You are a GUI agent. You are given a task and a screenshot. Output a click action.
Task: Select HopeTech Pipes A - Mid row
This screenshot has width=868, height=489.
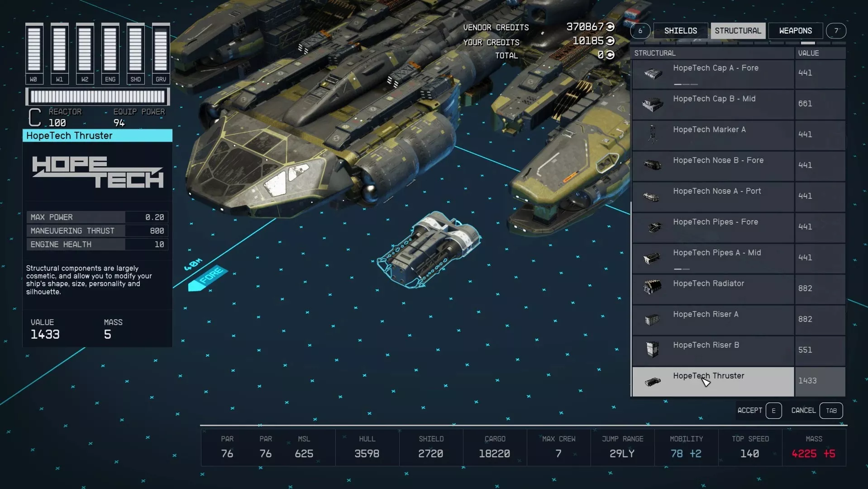pyautogui.click(x=739, y=259)
